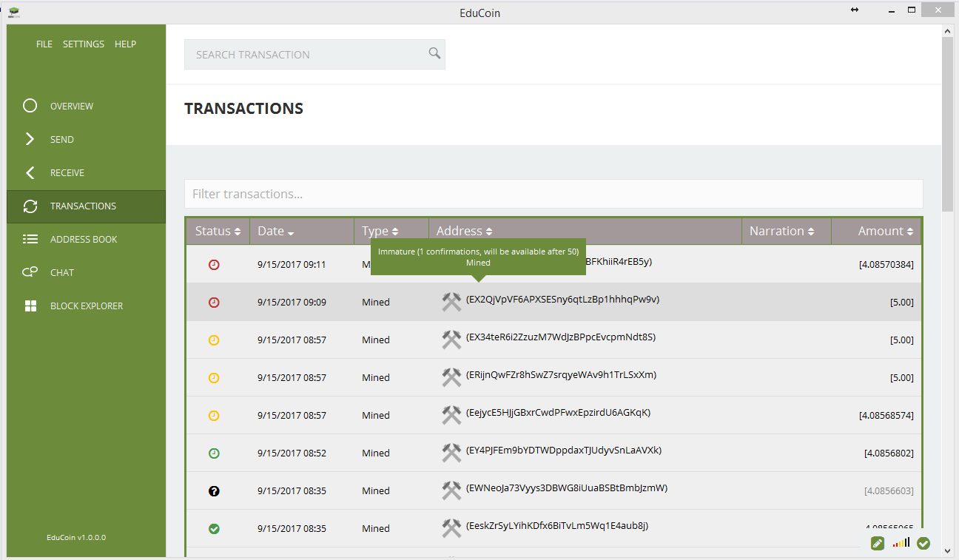Screen dimensions: 959x560
Task: Sort transactions by Address column
Action: (x=585, y=231)
